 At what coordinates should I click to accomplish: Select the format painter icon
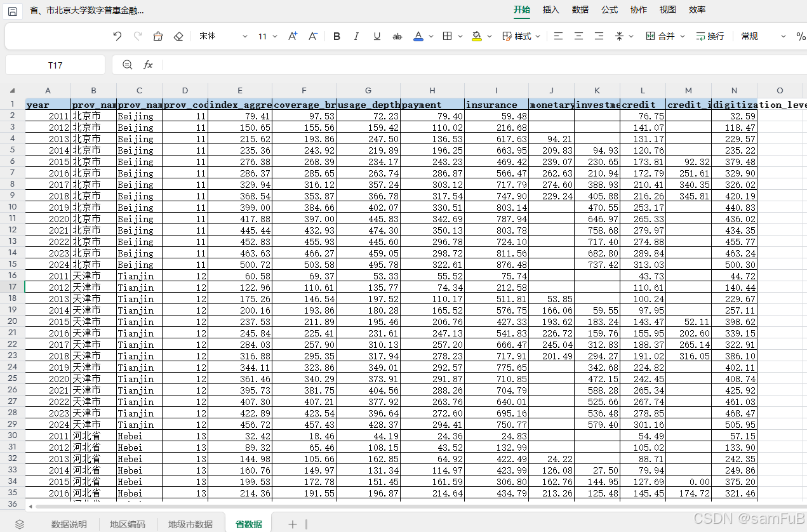pos(158,36)
